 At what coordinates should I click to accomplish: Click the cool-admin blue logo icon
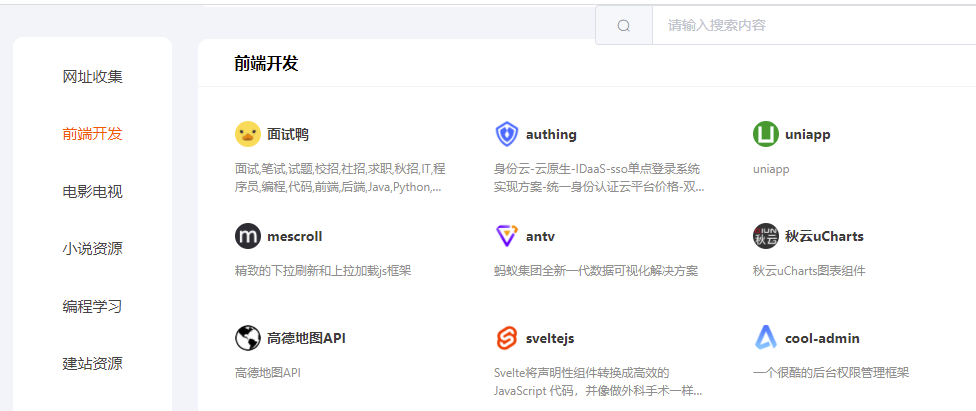[766, 338]
